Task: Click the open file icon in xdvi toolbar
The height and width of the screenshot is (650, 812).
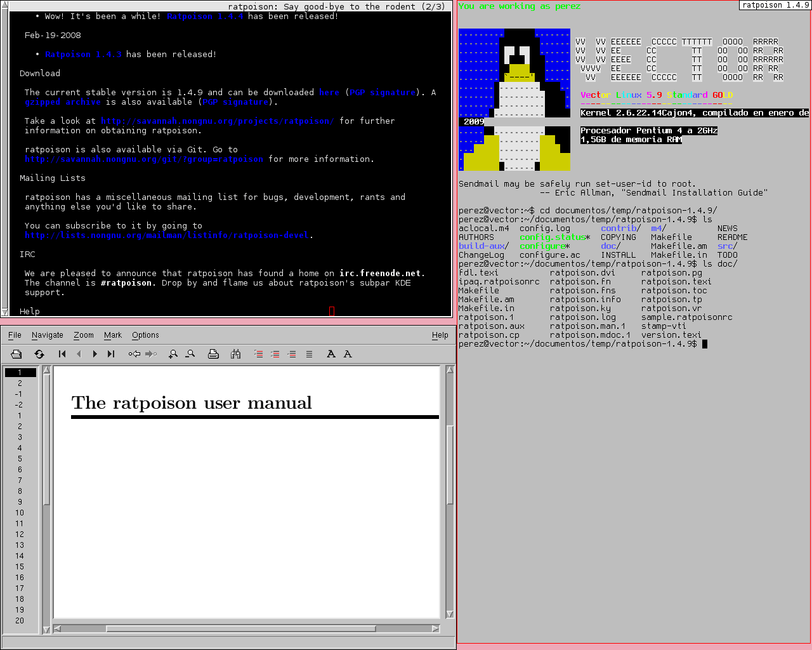Action: pyautogui.click(x=16, y=354)
